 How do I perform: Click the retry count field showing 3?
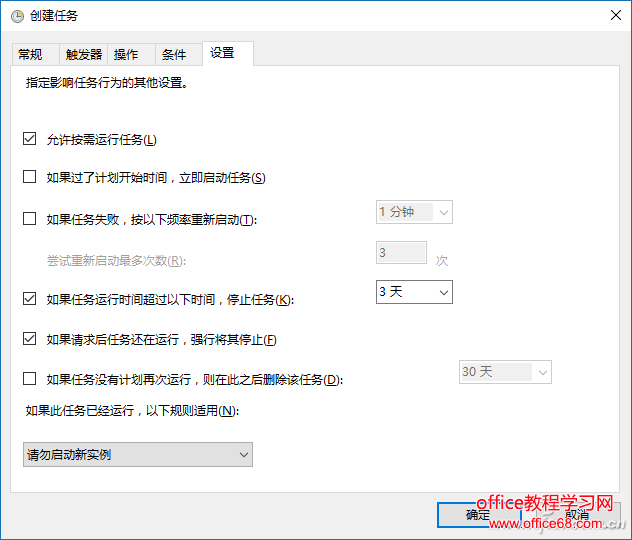[x=401, y=253]
